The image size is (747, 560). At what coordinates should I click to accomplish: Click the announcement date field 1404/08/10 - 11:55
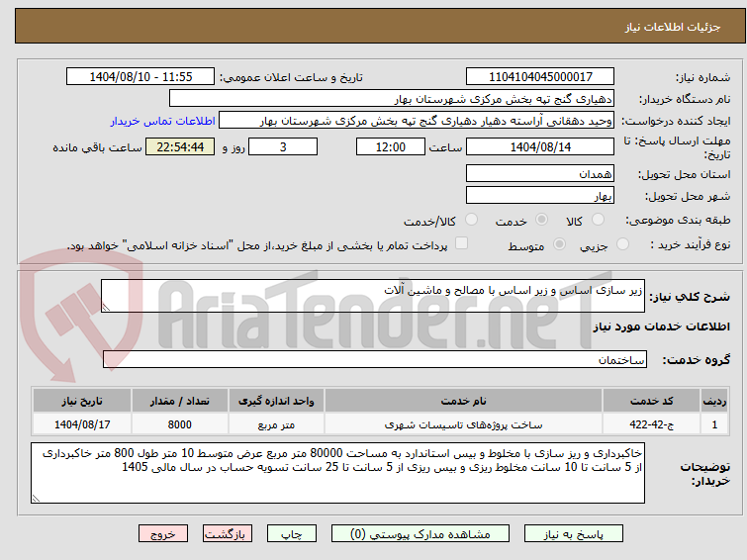(x=140, y=77)
